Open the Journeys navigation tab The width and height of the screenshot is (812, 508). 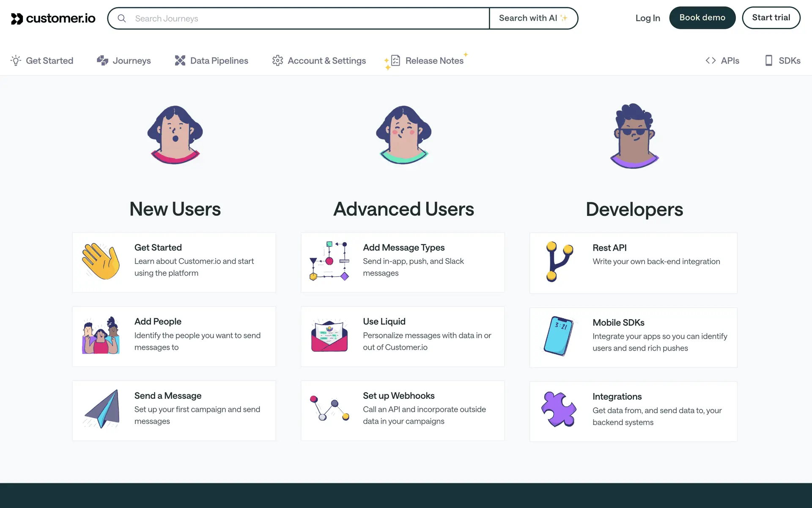click(123, 61)
